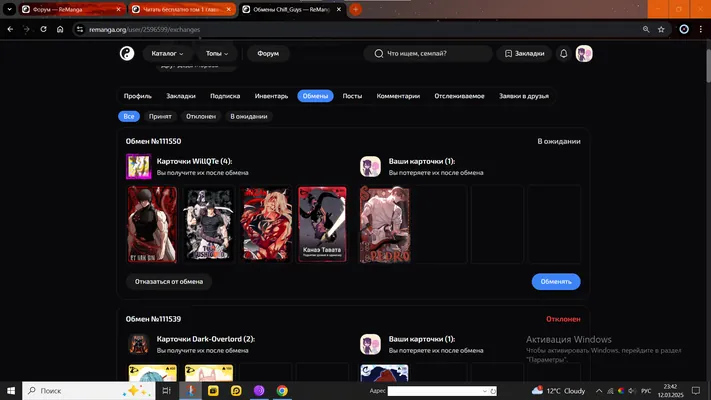Switch to Читать бесплатно browser tab

tap(182, 10)
